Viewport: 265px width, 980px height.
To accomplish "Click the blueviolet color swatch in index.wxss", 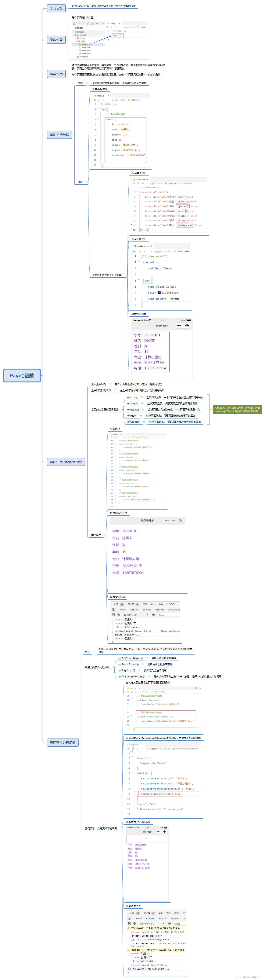I will [x=159, y=293].
